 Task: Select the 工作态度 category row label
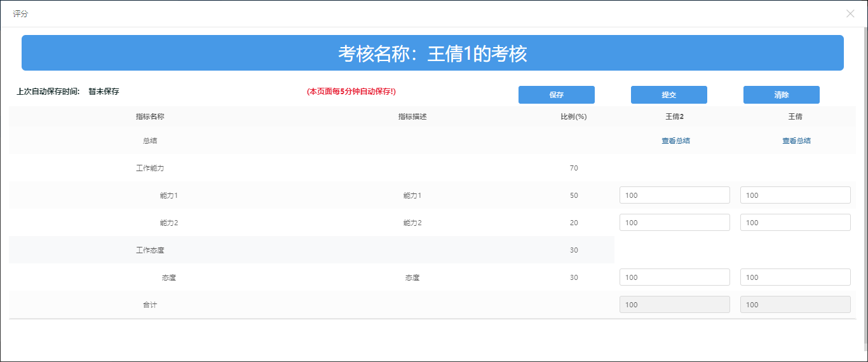point(150,250)
